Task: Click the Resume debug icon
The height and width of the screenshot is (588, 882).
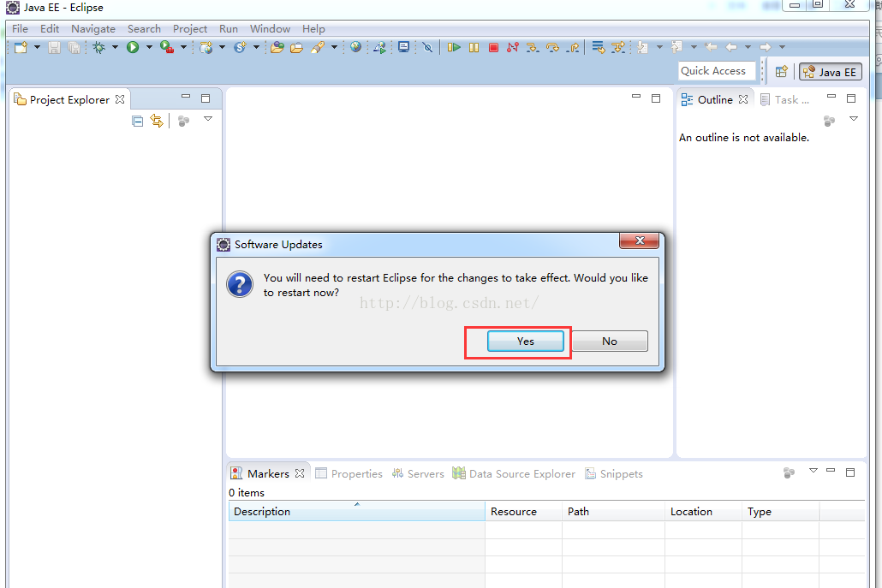Action: (x=453, y=47)
